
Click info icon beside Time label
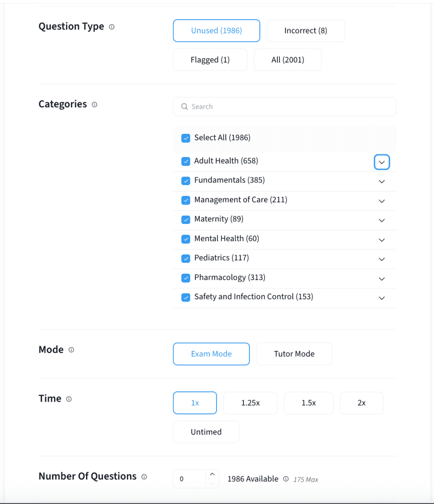(69, 399)
